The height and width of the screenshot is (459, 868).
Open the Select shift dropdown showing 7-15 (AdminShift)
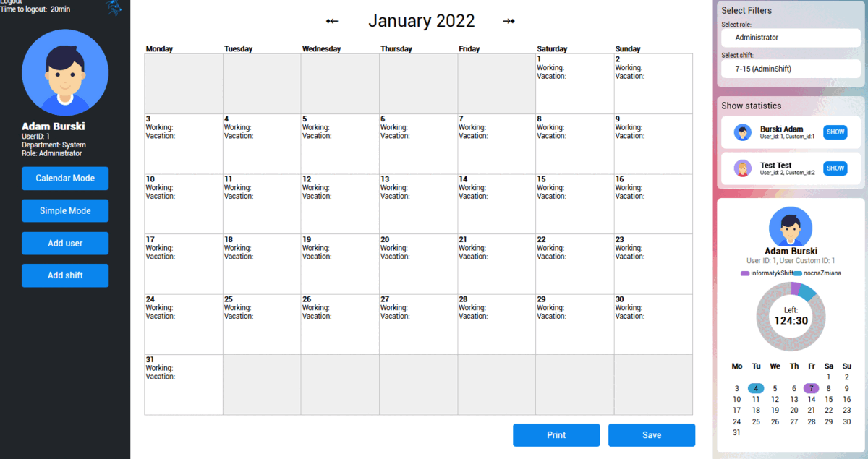[791, 69]
